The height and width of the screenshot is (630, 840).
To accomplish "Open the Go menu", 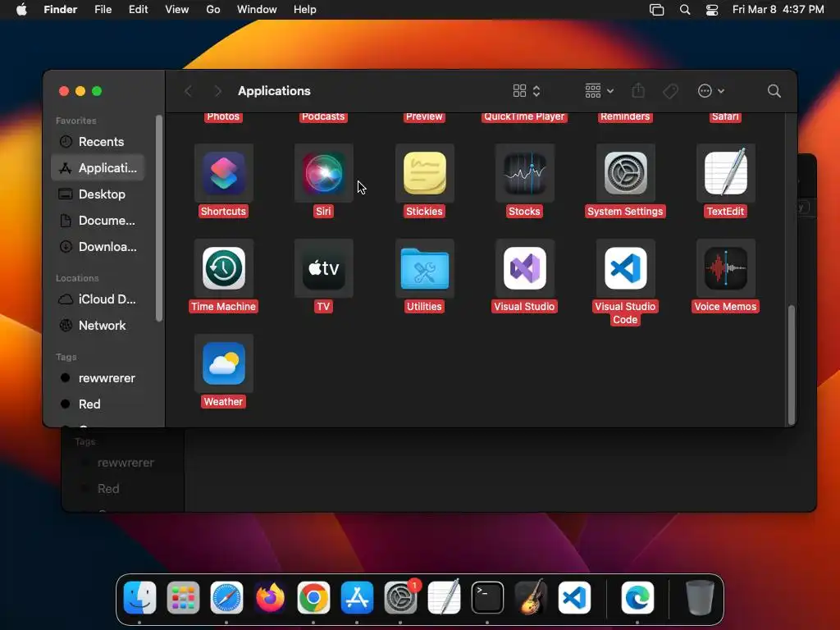I will [x=213, y=10].
